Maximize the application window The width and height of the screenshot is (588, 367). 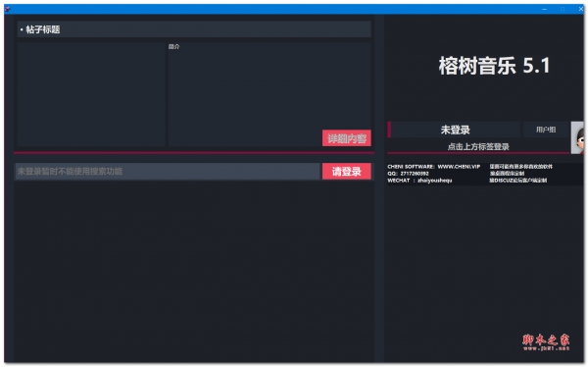click(x=563, y=9)
